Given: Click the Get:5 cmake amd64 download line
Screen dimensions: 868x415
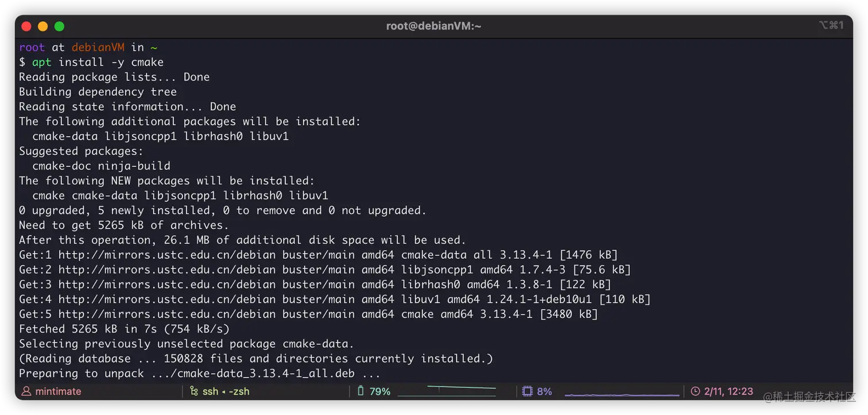Looking at the screenshot, I should click(308, 315).
